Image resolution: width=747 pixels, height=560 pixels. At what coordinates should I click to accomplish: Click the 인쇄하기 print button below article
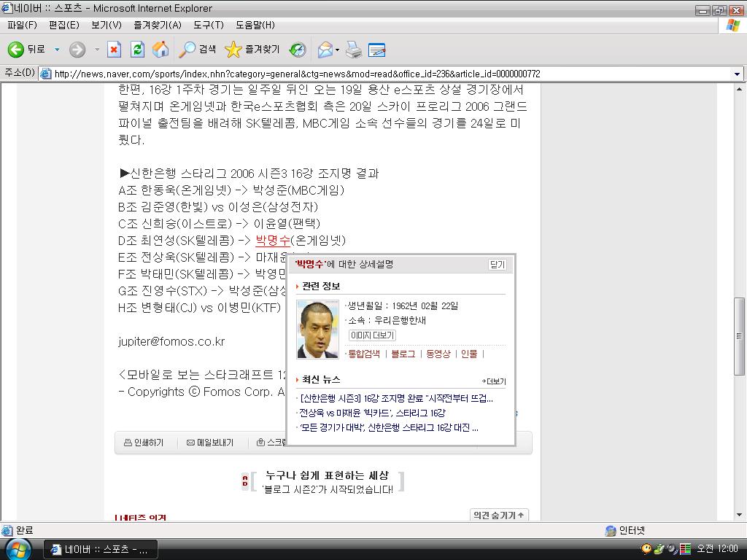coord(144,443)
